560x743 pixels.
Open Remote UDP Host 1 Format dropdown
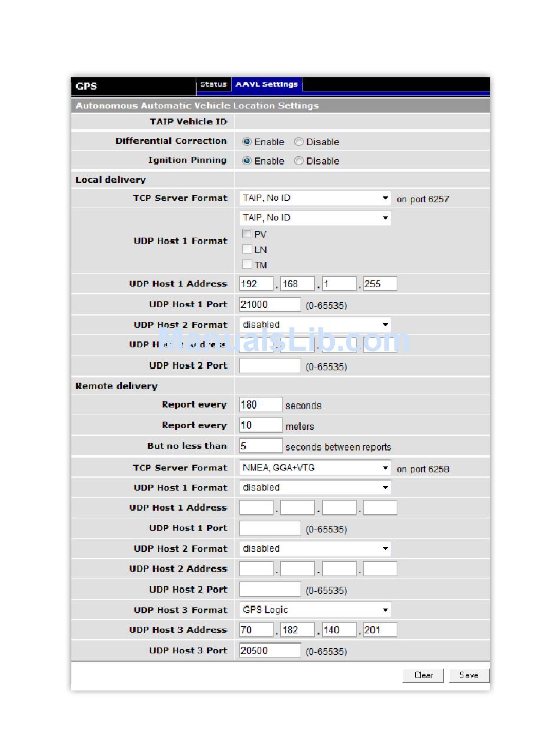[315, 488]
